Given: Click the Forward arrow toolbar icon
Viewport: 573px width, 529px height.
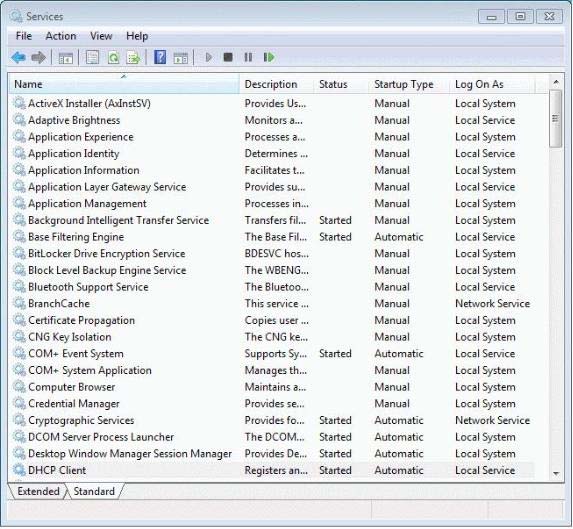Looking at the screenshot, I should (x=38, y=57).
